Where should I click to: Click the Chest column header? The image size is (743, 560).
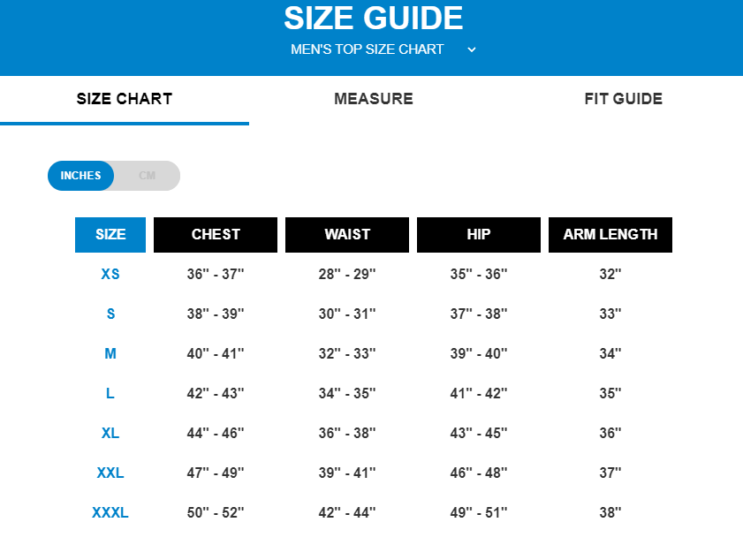pos(216,235)
